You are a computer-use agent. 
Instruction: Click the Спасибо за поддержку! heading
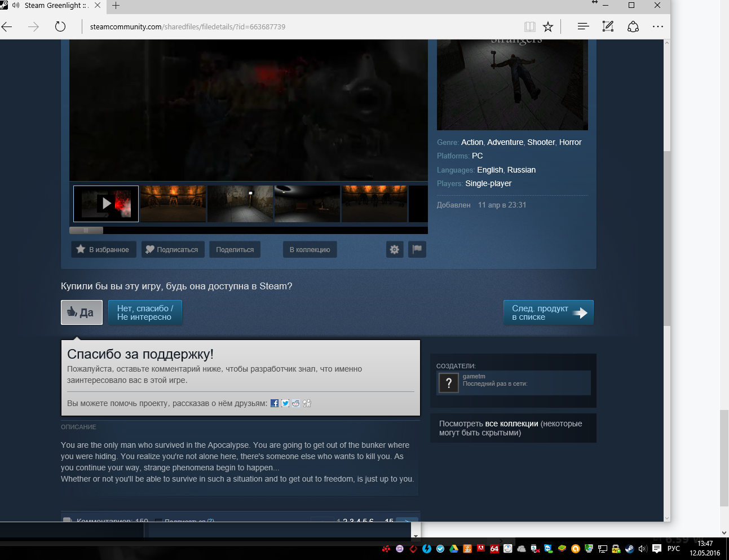140,354
